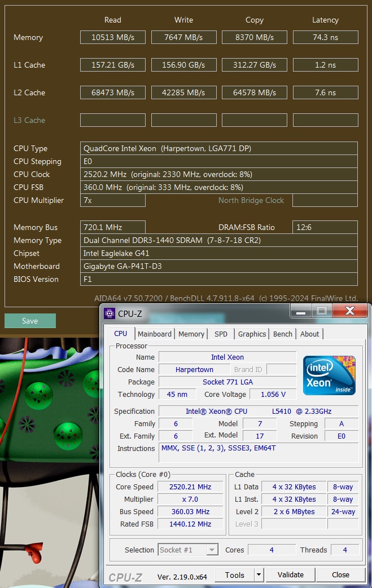Click Memory Read value 10513 MB/s
The width and height of the screenshot is (372, 588).
point(112,37)
